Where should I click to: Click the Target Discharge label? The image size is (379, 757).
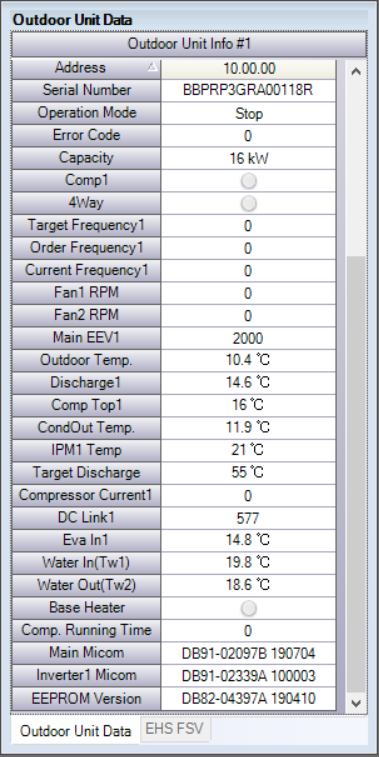(x=86, y=473)
